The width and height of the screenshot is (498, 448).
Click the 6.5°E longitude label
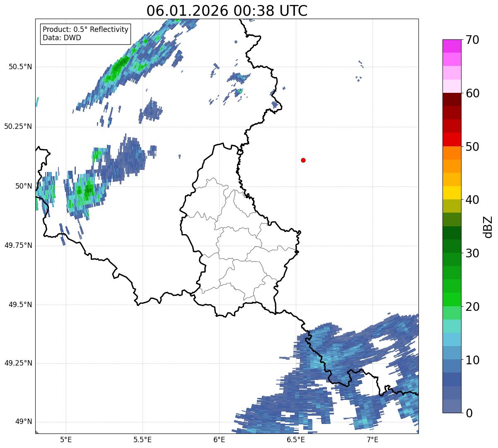(x=296, y=439)
